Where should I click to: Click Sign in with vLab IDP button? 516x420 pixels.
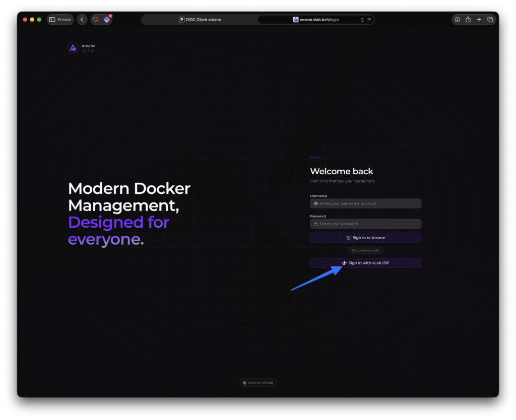(x=366, y=263)
